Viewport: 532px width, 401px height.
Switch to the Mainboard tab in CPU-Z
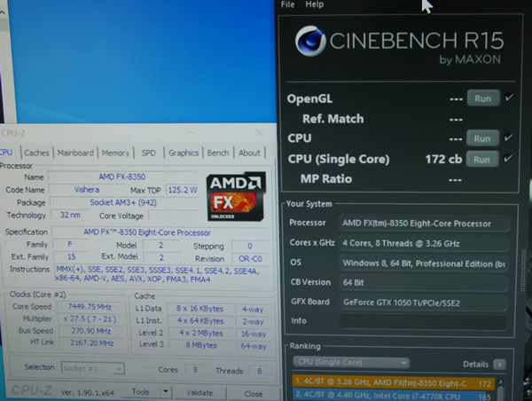tap(75, 153)
